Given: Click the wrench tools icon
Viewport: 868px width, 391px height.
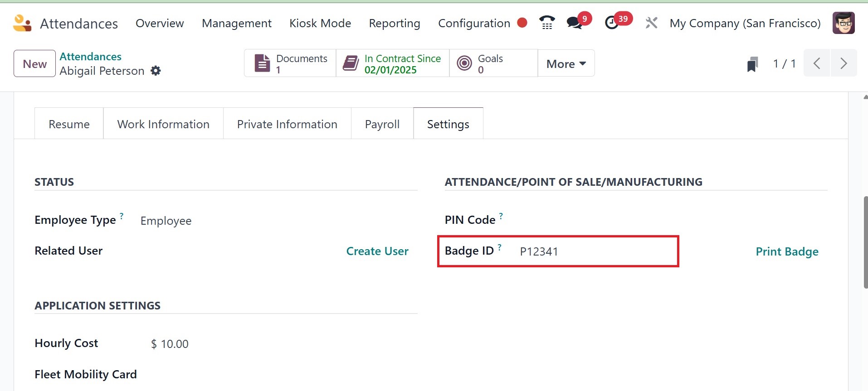Looking at the screenshot, I should pos(651,23).
